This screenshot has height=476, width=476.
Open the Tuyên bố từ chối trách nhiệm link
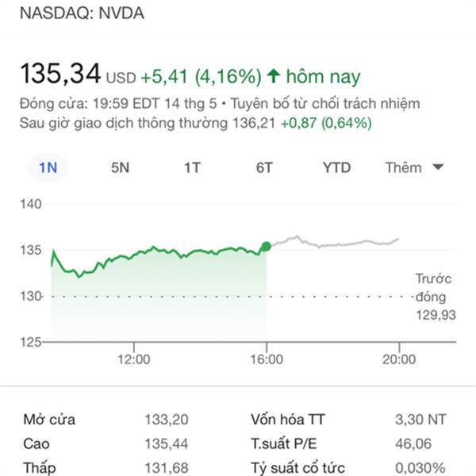(325, 103)
